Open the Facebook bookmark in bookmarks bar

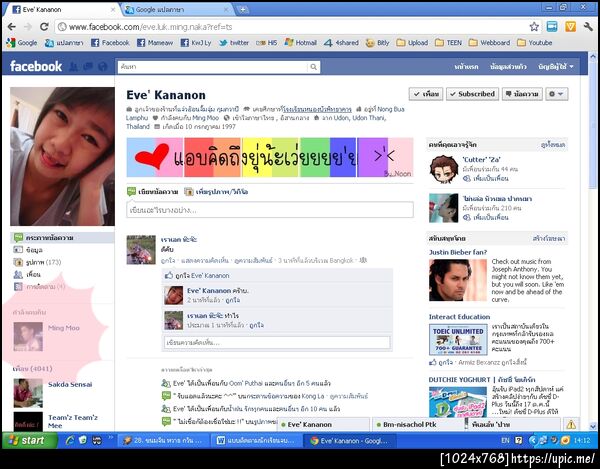click(x=110, y=43)
